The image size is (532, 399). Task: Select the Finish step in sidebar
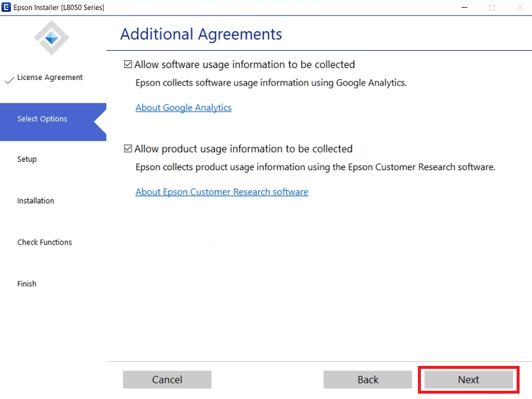point(27,284)
